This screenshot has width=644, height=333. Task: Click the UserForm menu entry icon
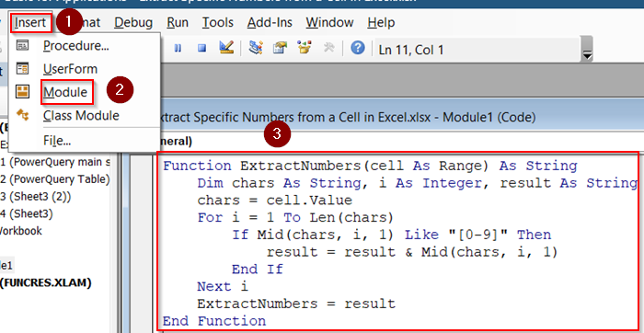22,68
